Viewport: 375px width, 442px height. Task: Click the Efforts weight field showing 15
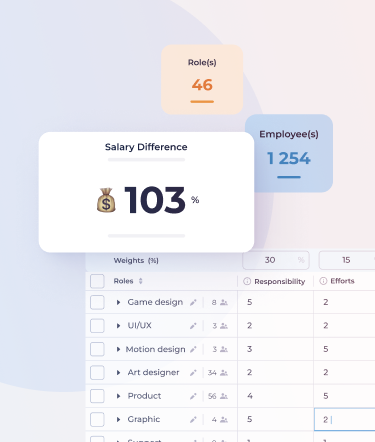347,260
